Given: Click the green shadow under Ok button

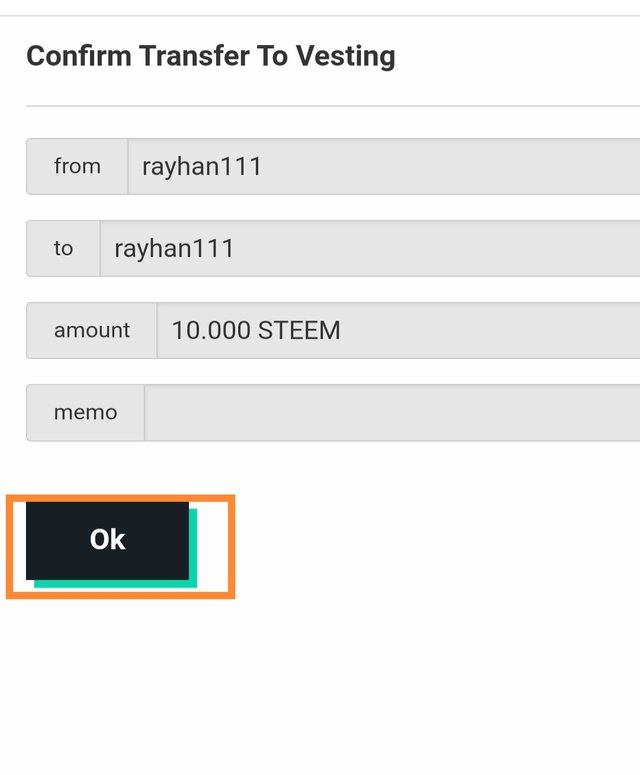Looking at the screenshot, I should point(115,584).
